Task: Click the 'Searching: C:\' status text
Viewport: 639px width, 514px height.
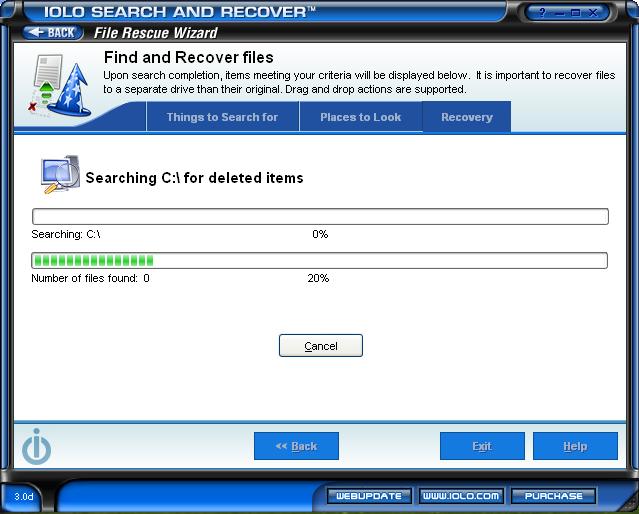Action: [x=66, y=234]
